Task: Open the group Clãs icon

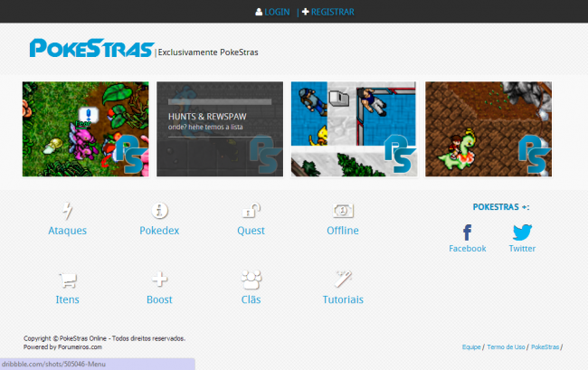Action: point(251,280)
